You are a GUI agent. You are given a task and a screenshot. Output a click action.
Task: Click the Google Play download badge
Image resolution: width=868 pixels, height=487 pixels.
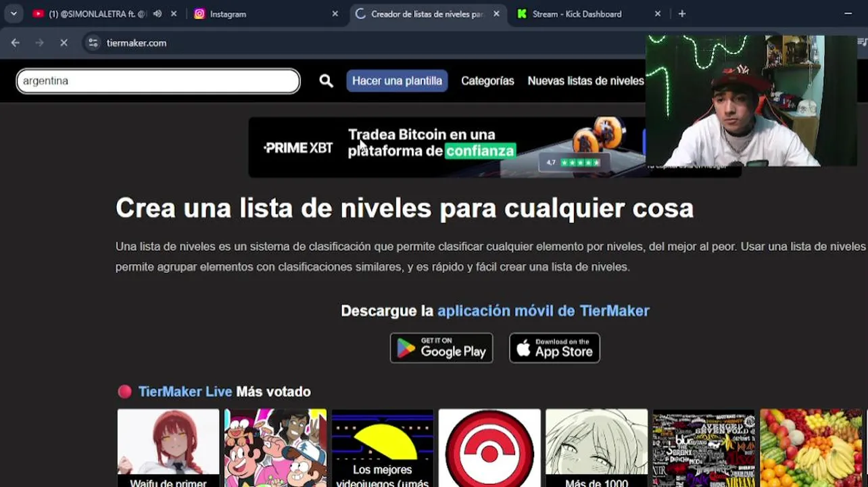[441, 348]
